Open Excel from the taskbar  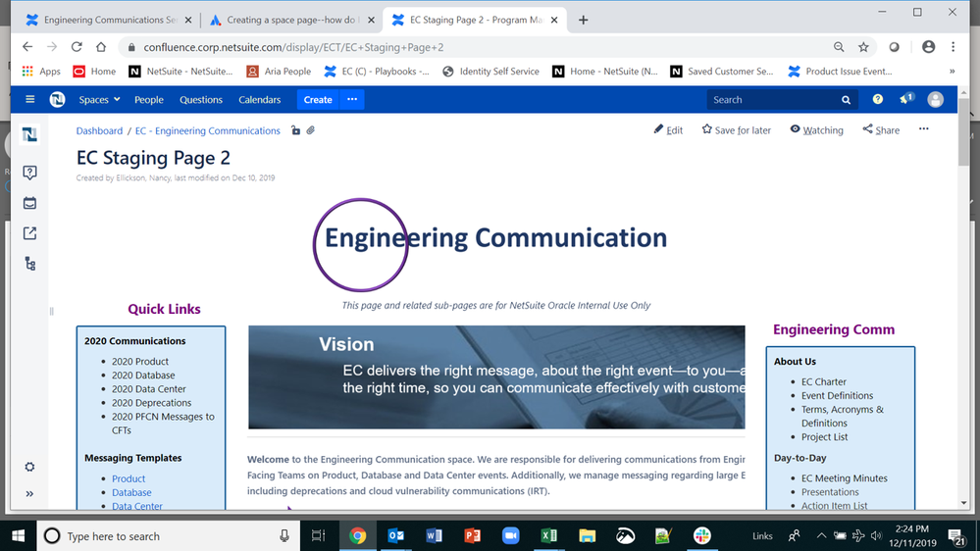pos(548,535)
